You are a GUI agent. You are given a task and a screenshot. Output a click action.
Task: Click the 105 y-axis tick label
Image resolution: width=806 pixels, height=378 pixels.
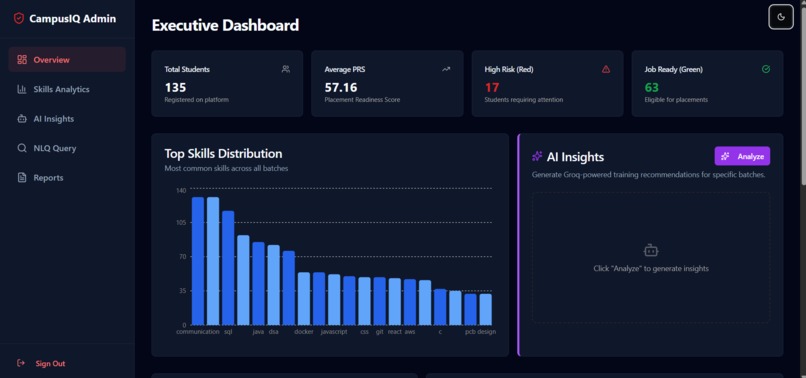pos(181,223)
